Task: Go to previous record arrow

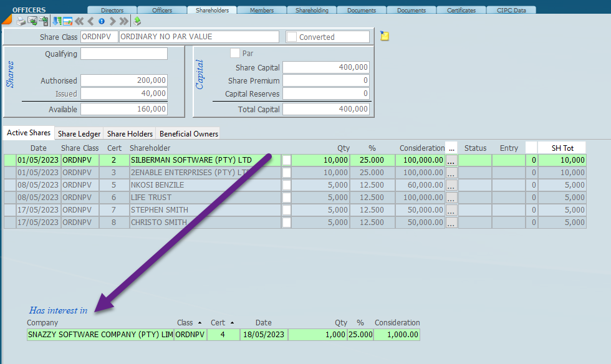Action: click(x=91, y=21)
